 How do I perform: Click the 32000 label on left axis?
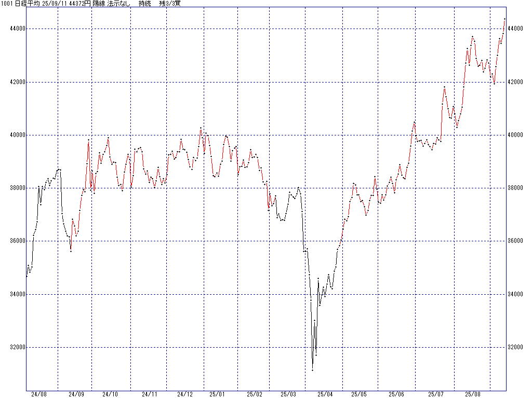pos(13,348)
